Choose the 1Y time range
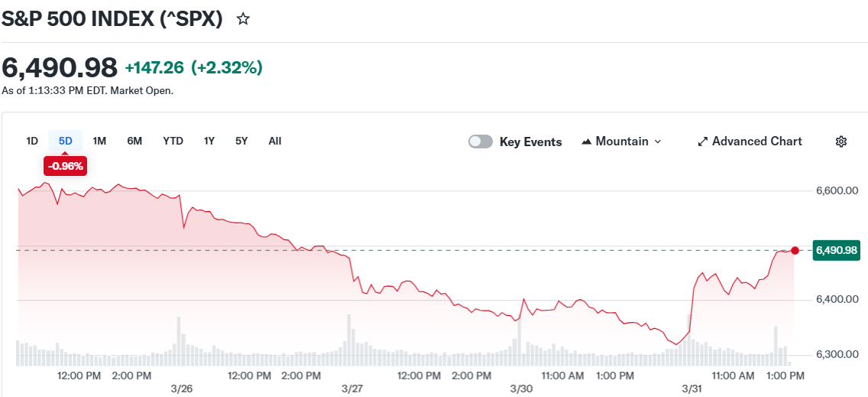The width and height of the screenshot is (868, 397). [x=209, y=141]
